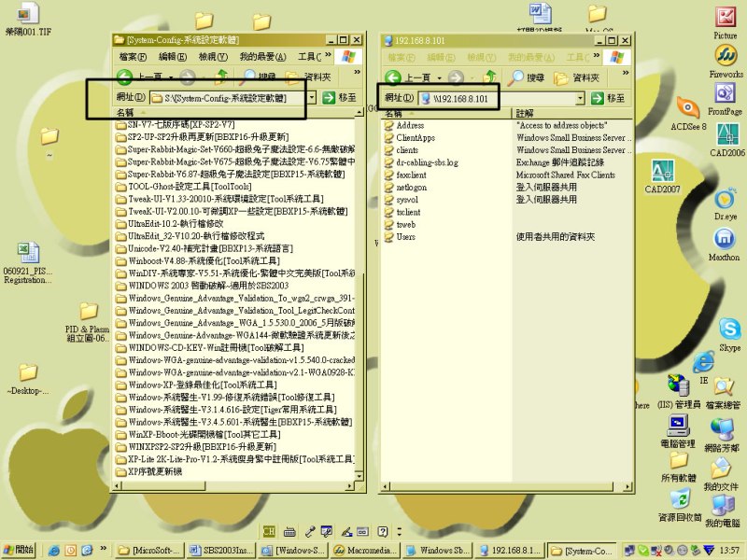
Task: Expand menu bar chevron in 192.168.8.101 window
Action: pos(597,55)
